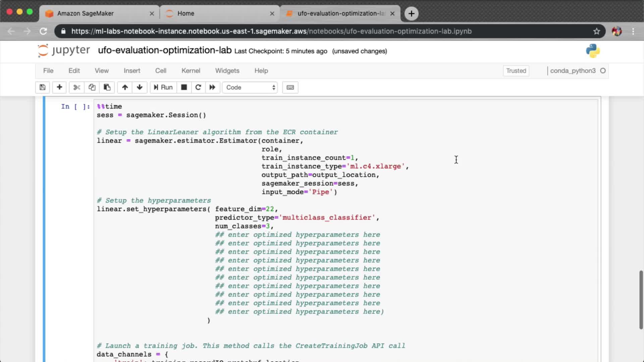Insert a cell below with the plus icon
Viewport: 644px width, 362px height.
(59, 87)
